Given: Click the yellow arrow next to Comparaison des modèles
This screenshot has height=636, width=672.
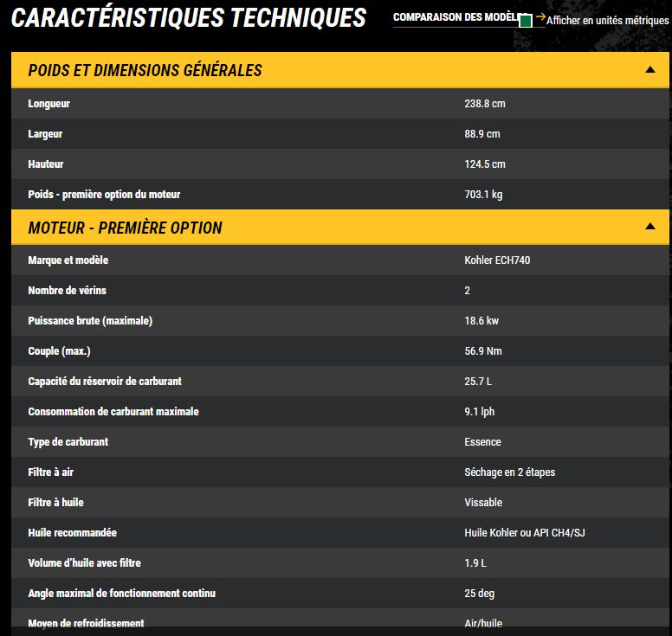Looking at the screenshot, I should pos(540,17).
